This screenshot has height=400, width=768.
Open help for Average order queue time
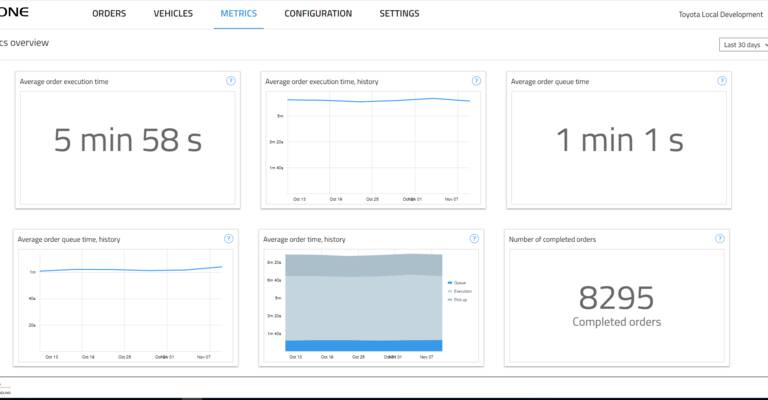pos(722,81)
